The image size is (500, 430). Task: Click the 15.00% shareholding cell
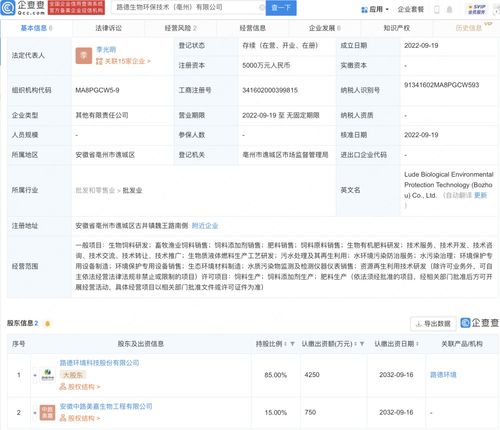[276, 413]
